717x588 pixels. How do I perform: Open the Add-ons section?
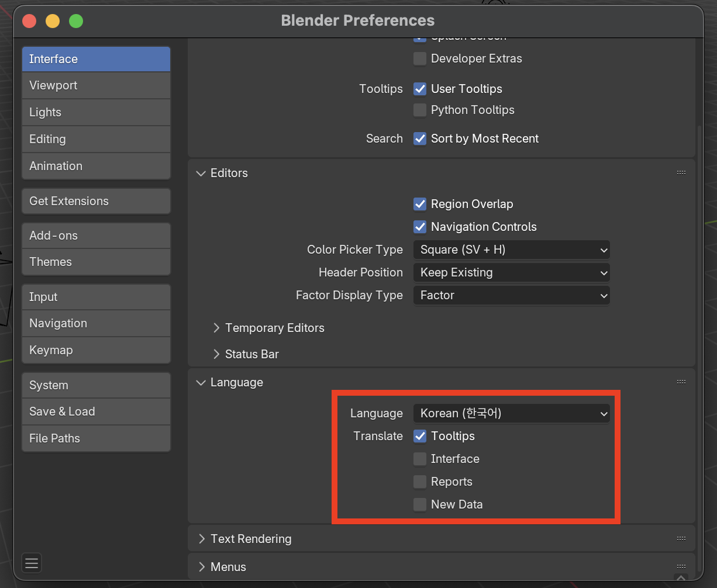click(96, 236)
